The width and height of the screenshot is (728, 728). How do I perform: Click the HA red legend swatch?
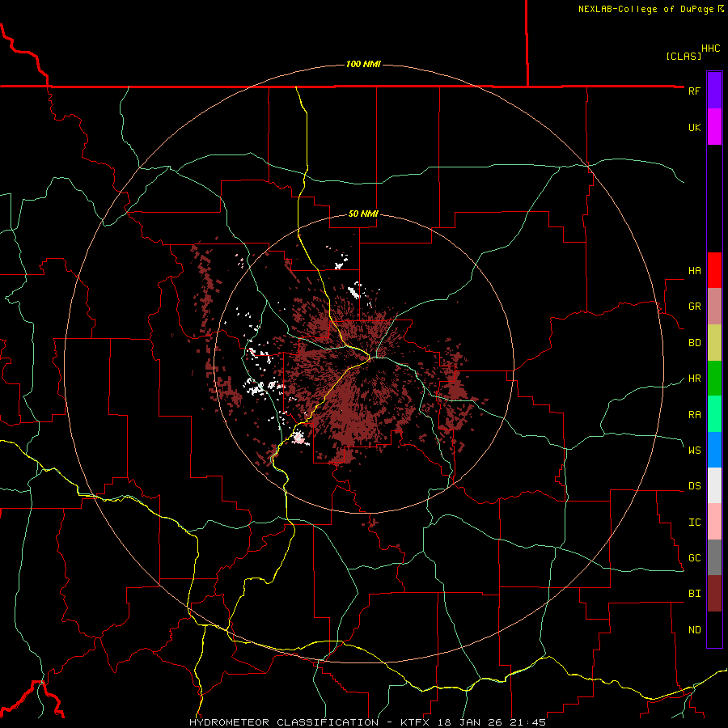(714, 270)
